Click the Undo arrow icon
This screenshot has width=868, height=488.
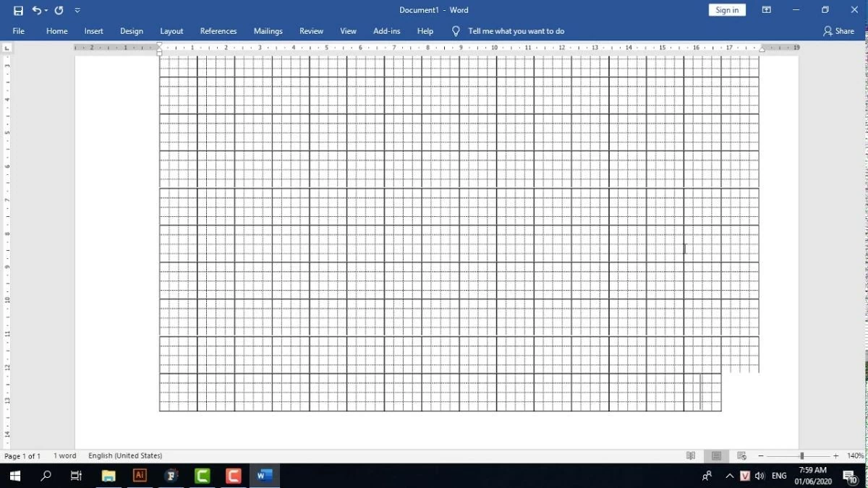click(36, 10)
